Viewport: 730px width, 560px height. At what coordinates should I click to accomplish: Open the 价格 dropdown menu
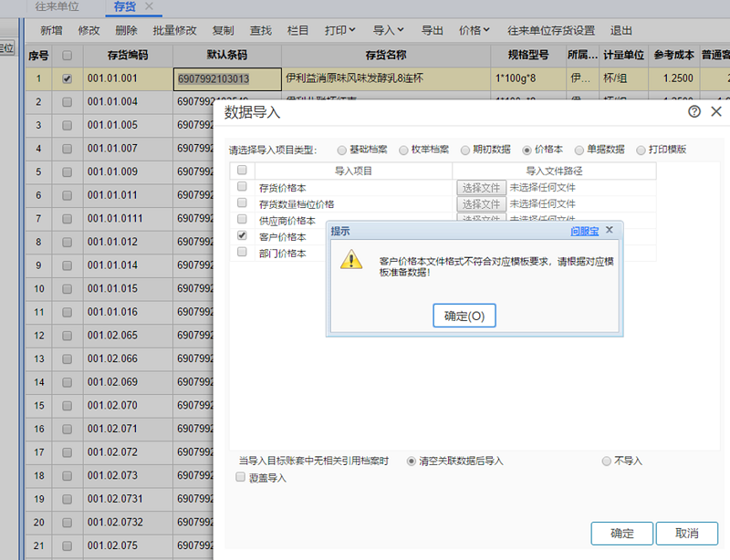(x=474, y=31)
